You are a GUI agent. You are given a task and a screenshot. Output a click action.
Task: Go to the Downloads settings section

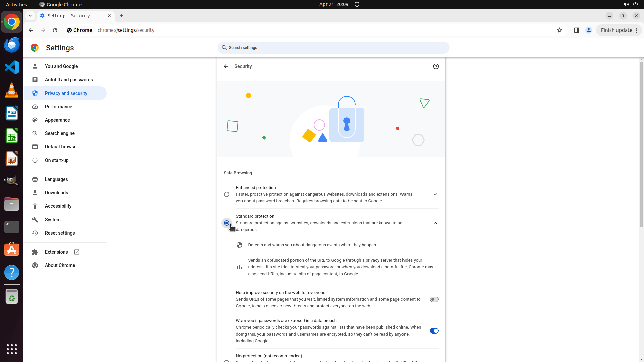click(56, 193)
